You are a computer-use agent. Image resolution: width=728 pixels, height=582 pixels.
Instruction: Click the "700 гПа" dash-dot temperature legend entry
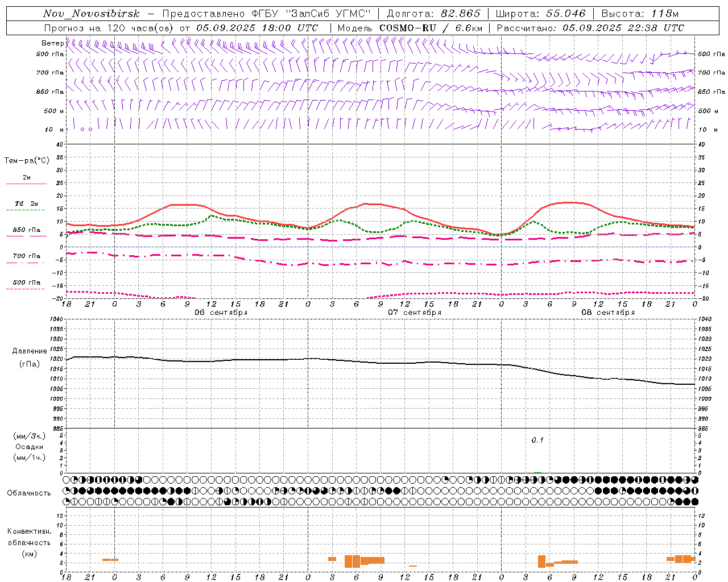(27, 256)
